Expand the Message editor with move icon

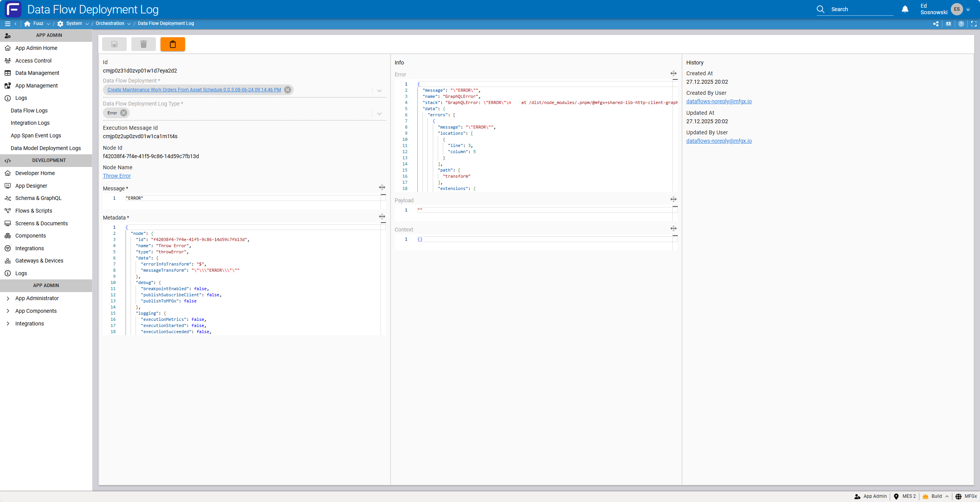pos(382,188)
